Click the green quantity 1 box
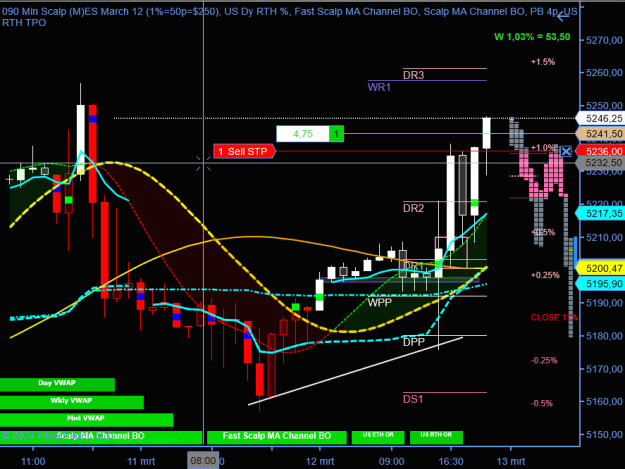Viewport: 625px width, 469px height. [x=336, y=134]
